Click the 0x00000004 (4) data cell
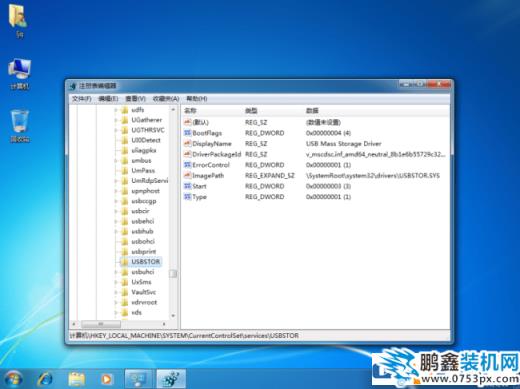Image resolution: width=520 pixels, height=389 pixels. tap(328, 133)
